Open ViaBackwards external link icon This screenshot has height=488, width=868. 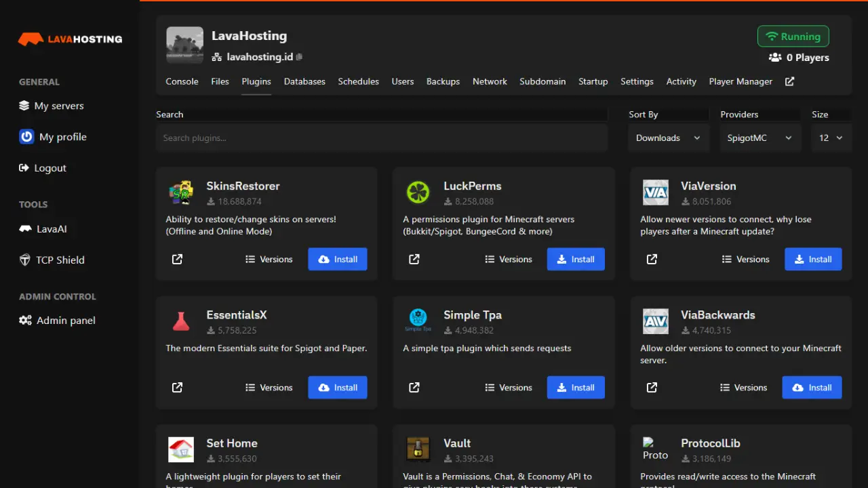(652, 388)
